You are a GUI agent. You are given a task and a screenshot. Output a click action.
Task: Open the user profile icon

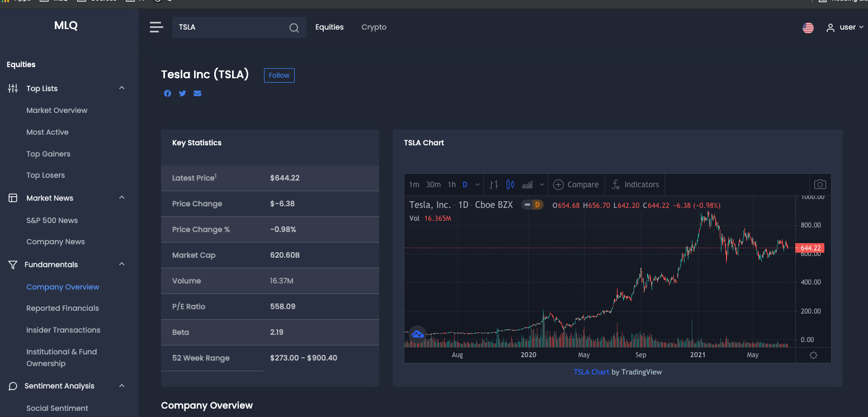(831, 27)
